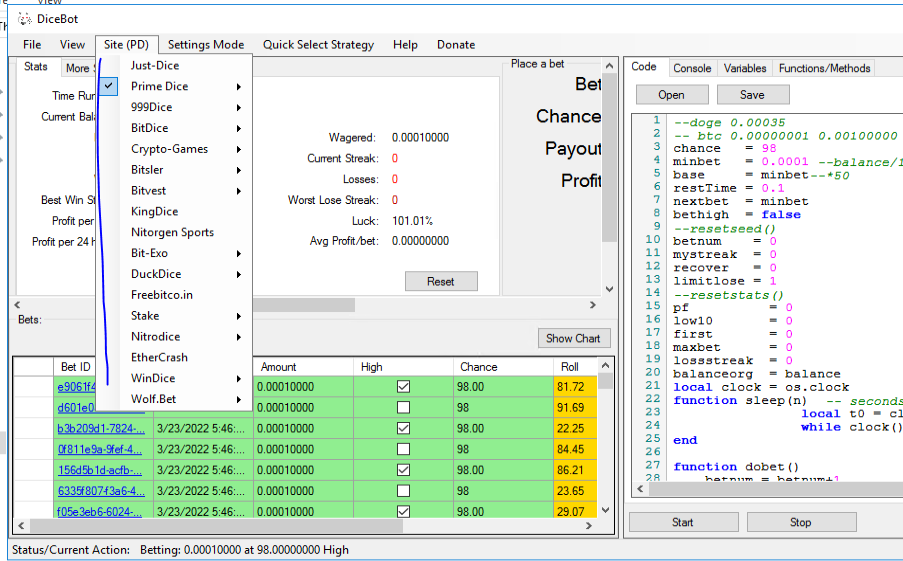The image size is (903, 561).
Task: Select Freebitco.in from the site list
Action: 162,295
